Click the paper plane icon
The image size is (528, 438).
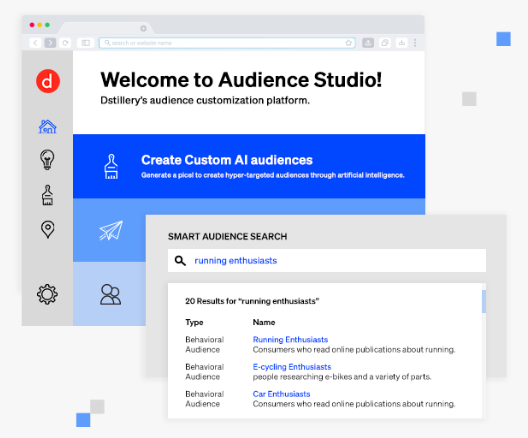111,231
